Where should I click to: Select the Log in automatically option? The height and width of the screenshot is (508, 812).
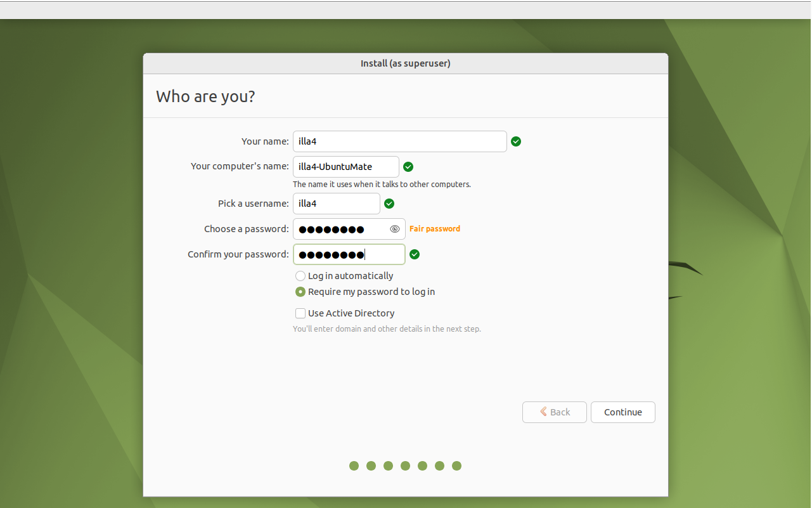300,276
